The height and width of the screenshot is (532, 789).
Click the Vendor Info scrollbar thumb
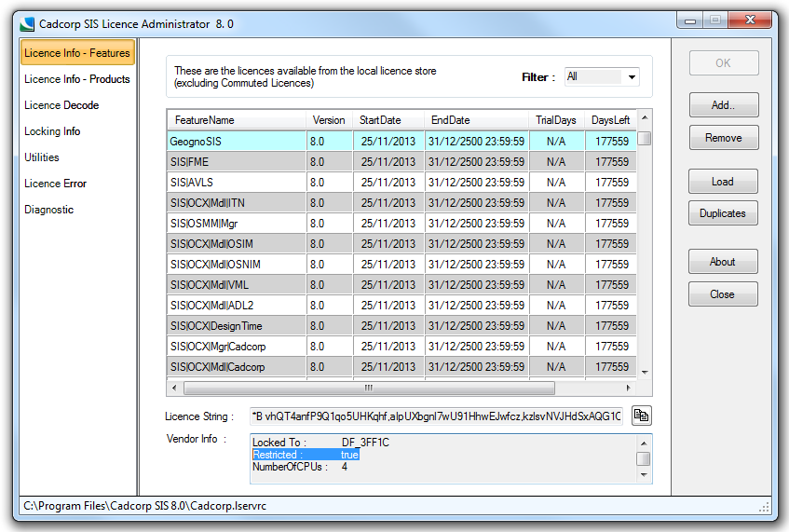point(644,458)
